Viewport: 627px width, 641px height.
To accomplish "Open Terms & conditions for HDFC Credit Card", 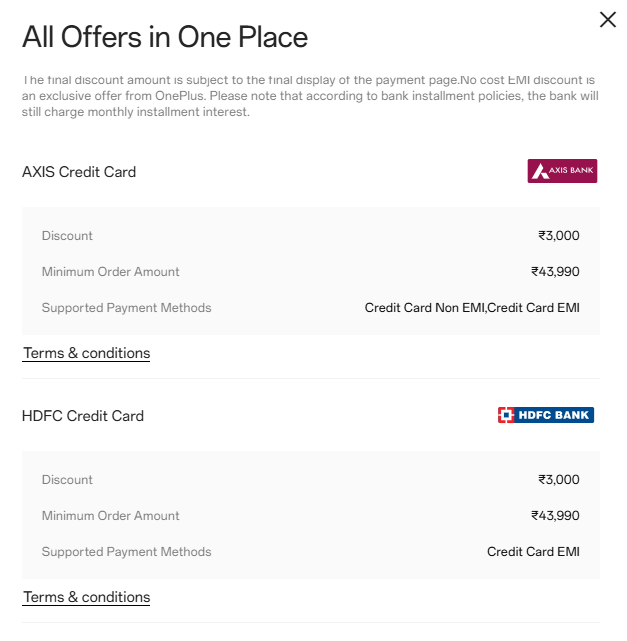I will click(86, 597).
